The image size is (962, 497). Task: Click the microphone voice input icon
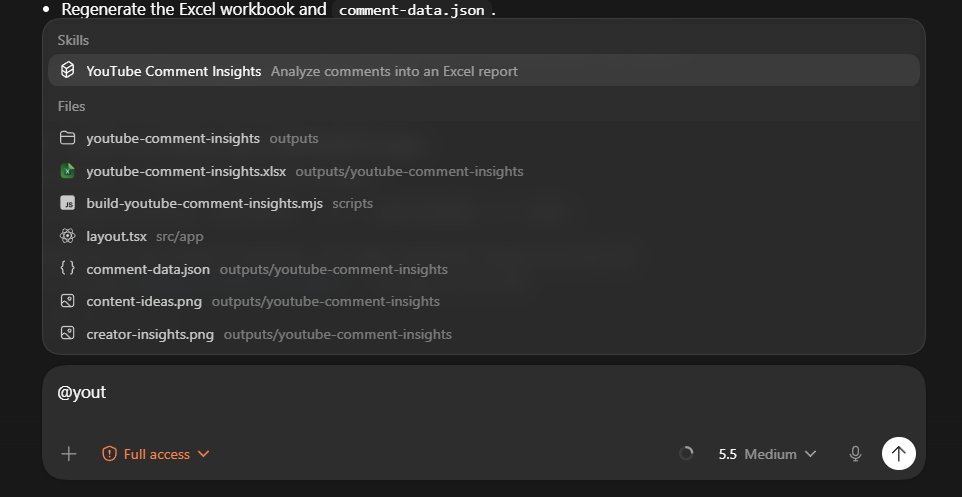point(855,453)
